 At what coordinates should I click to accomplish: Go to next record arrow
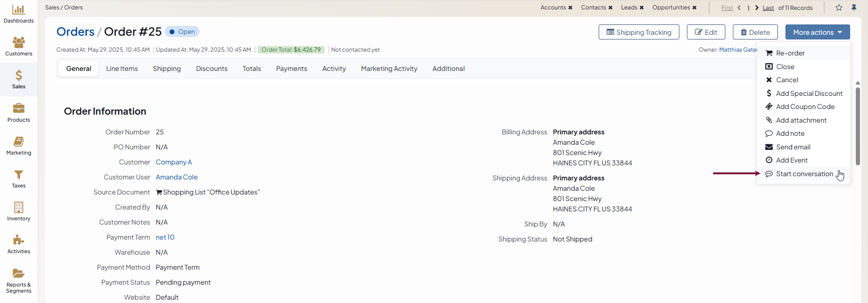[x=757, y=8]
